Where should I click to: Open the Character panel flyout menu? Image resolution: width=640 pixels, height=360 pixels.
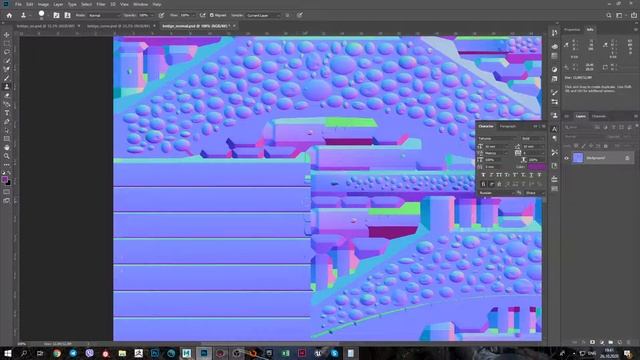(x=543, y=127)
